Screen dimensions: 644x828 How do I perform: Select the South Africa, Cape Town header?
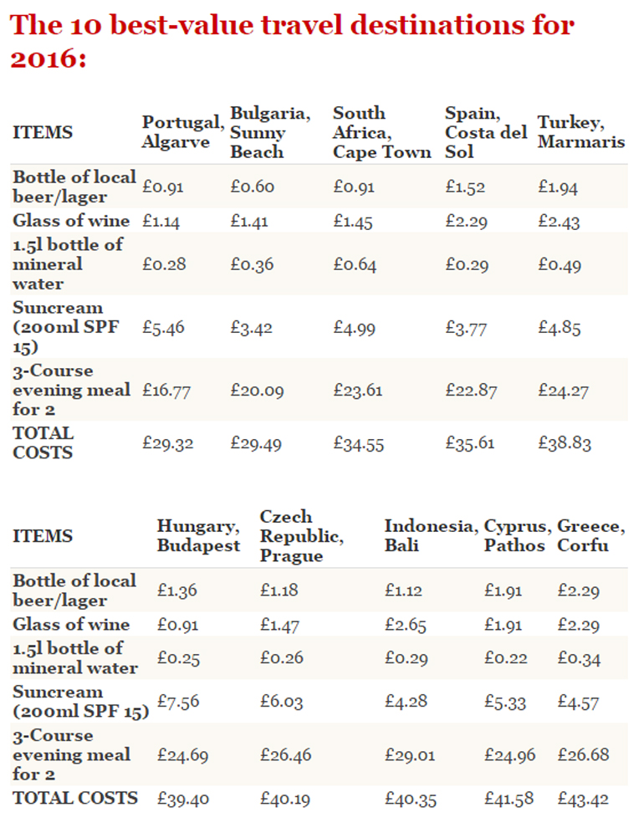click(381, 132)
